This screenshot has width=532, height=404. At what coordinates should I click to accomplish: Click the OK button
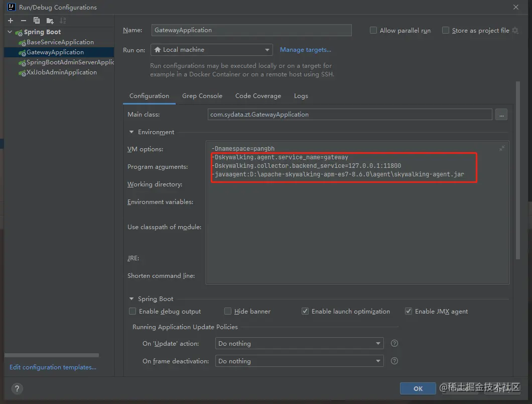click(x=418, y=388)
